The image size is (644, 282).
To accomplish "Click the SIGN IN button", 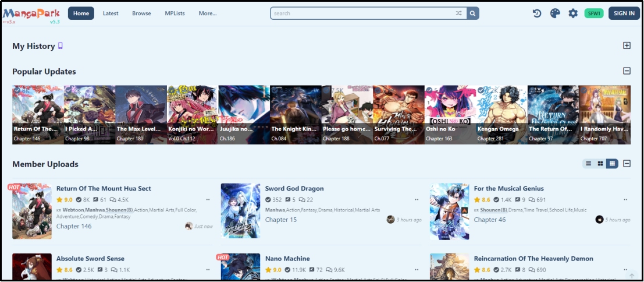I will 624,13.
